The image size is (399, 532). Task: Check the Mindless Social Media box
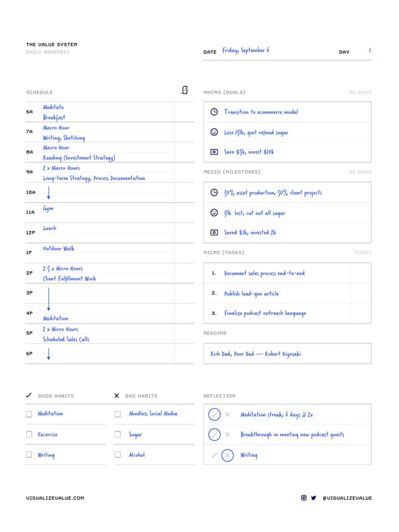pos(117,414)
